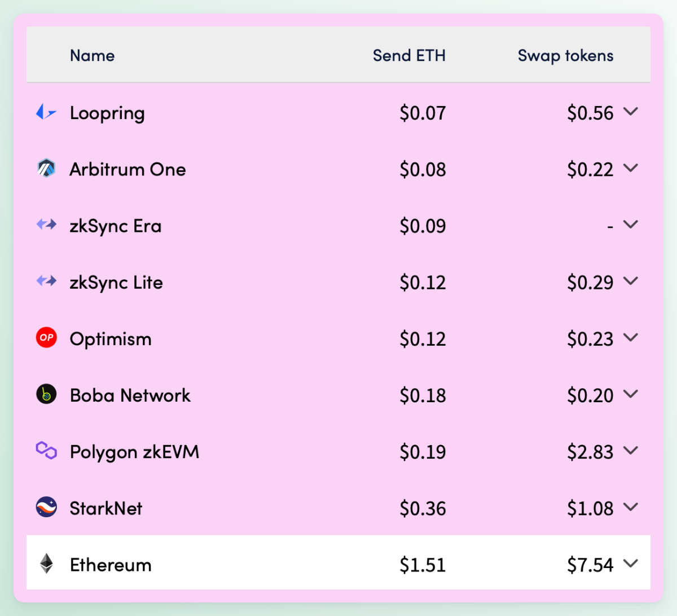Click the red Optimism OP icon
The height and width of the screenshot is (616, 677).
(x=46, y=337)
